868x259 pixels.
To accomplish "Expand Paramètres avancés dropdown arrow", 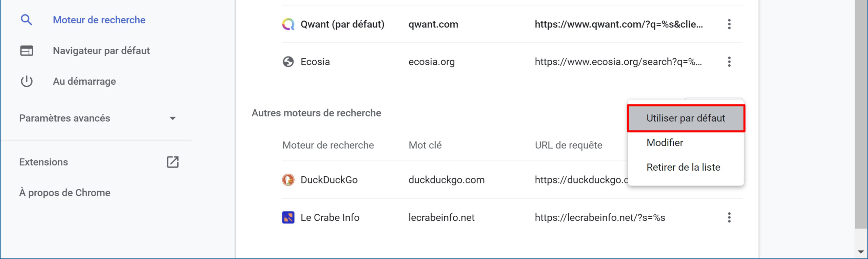I will 173,118.
